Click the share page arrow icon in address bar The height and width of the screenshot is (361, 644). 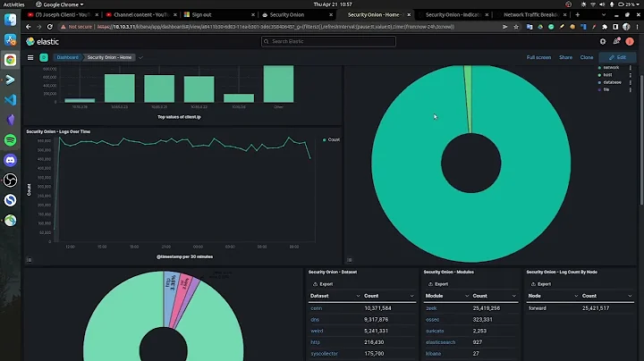click(x=504, y=27)
